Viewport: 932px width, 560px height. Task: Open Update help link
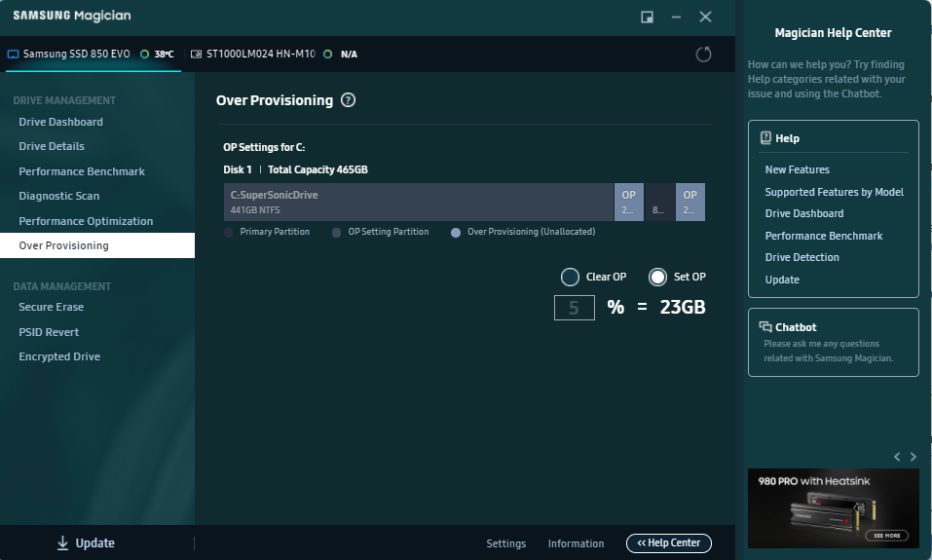click(x=782, y=280)
